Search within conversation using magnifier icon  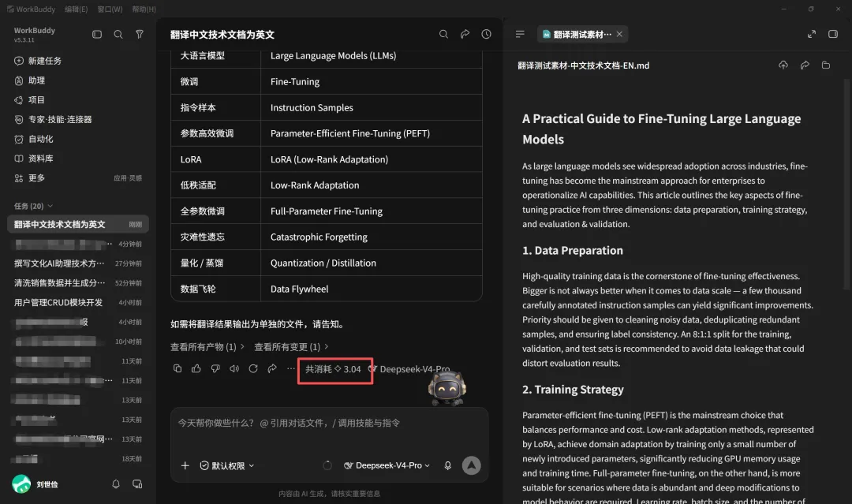tap(443, 34)
